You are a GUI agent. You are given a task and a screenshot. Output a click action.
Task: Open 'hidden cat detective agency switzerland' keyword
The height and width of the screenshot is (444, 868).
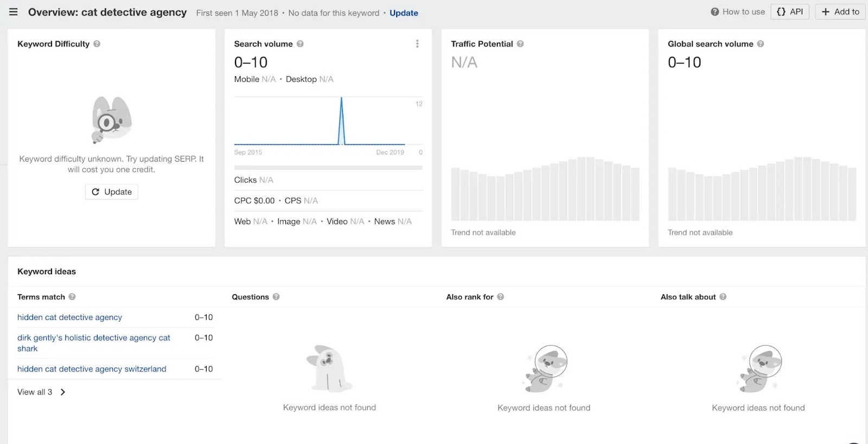pyautogui.click(x=92, y=369)
